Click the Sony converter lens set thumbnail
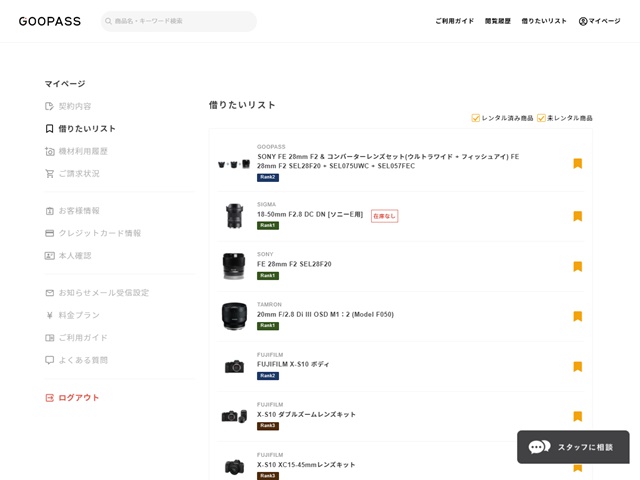The image size is (640, 480). coord(234,164)
